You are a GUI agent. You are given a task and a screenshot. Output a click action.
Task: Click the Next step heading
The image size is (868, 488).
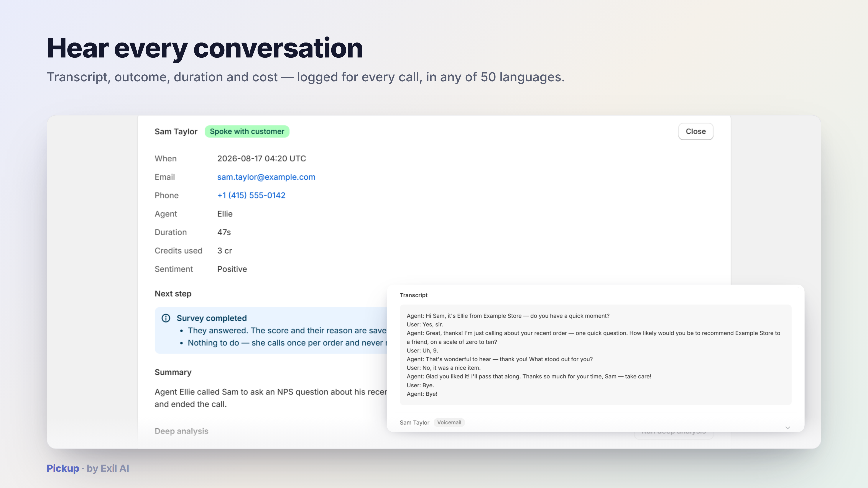pos(173,294)
